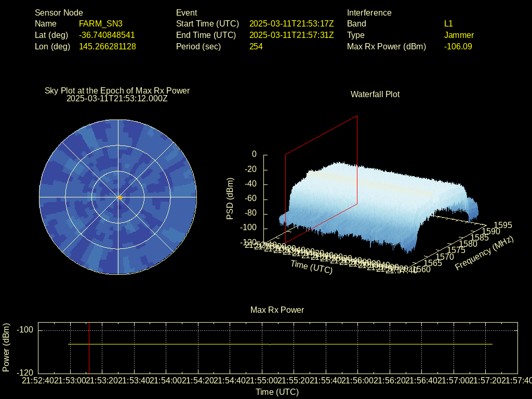Click the Interference section header

[x=369, y=12]
